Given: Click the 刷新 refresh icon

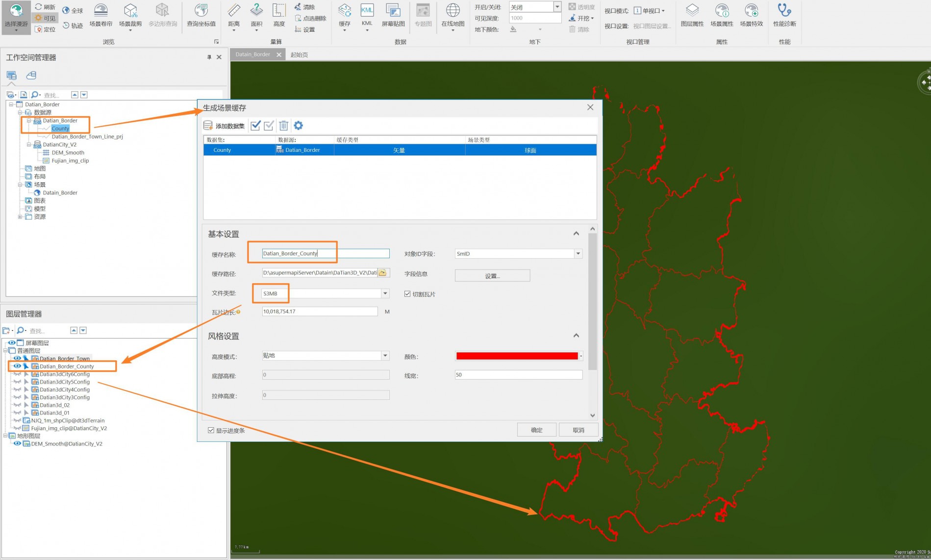Looking at the screenshot, I should coord(39,7).
